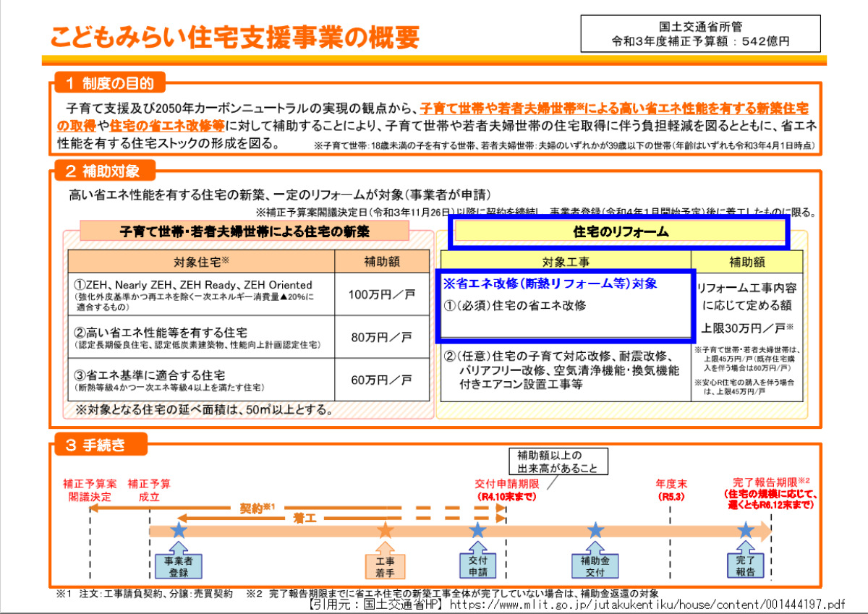Click the ※子育て世帯：18歳未満 definition note
The width and height of the screenshot is (868, 614).
pyautogui.click(x=564, y=145)
